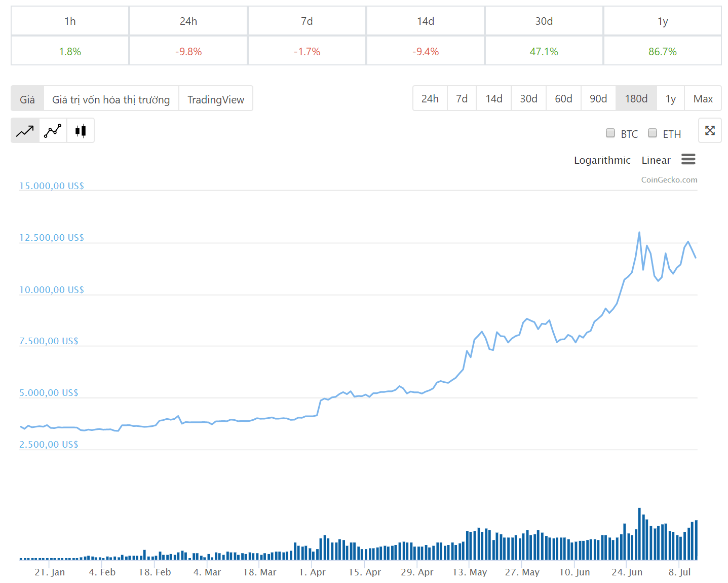Switch chart to Linear scale

[656, 160]
